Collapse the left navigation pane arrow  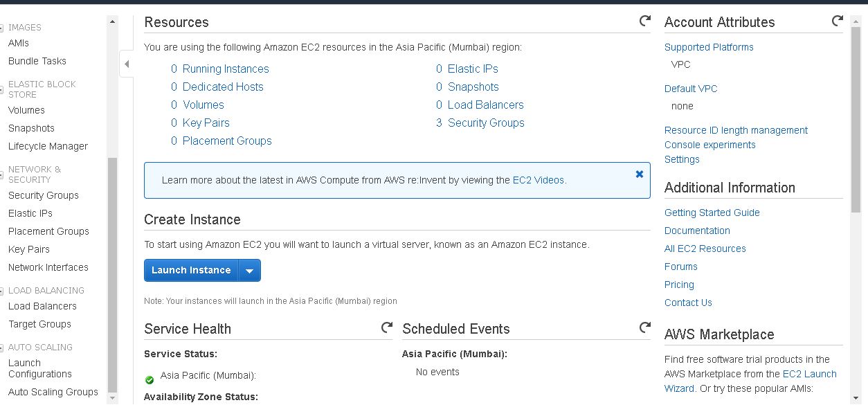pos(127,64)
